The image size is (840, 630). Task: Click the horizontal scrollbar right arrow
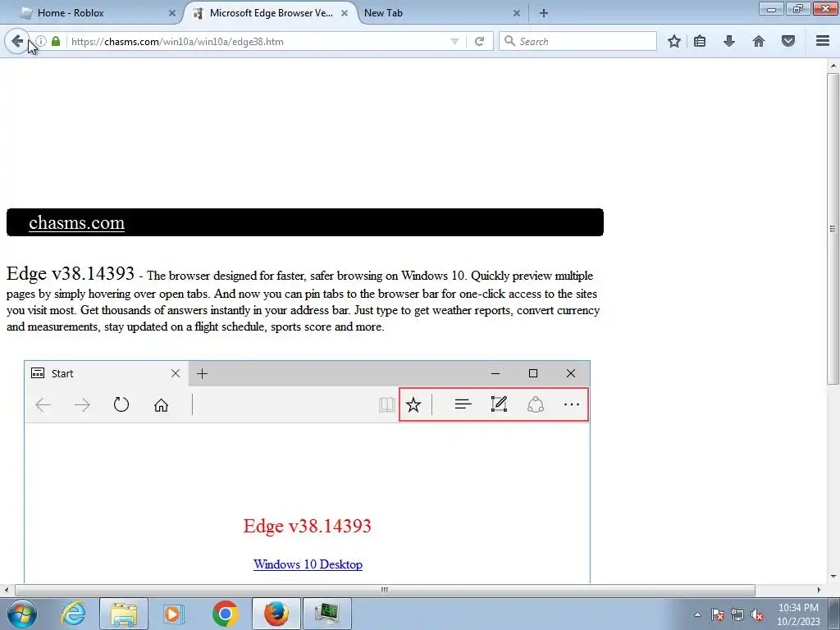(x=819, y=590)
